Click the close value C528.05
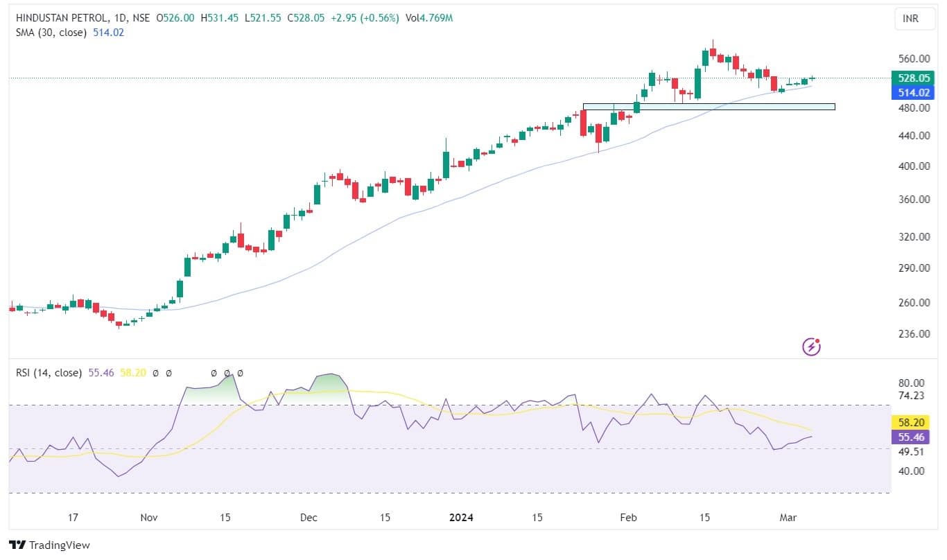This screenshot has height=560, width=947. tap(305, 18)
